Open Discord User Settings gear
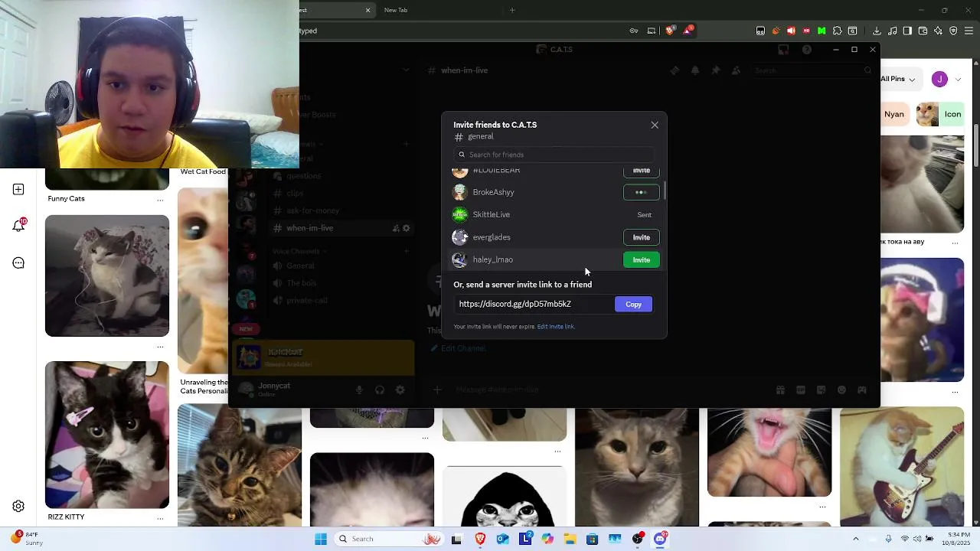 (400, 390)
